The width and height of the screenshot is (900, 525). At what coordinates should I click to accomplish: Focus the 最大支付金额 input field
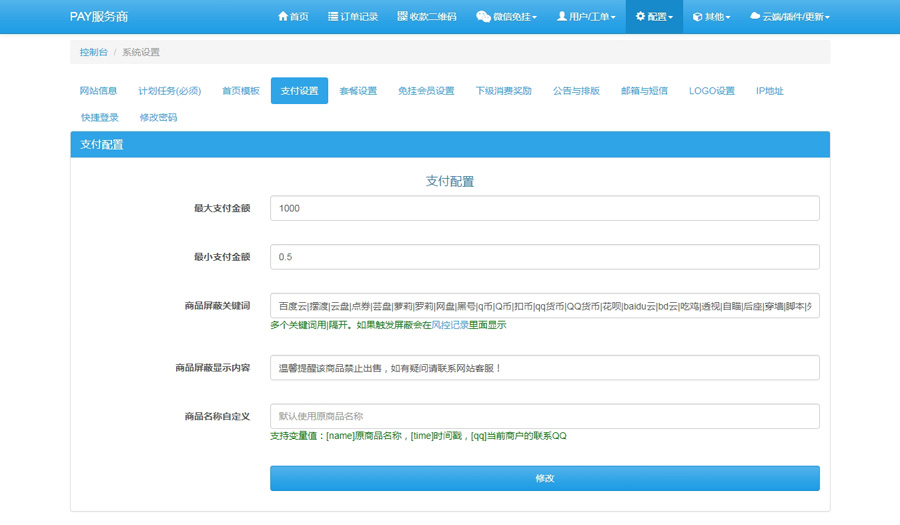click(x=544, y=208)
